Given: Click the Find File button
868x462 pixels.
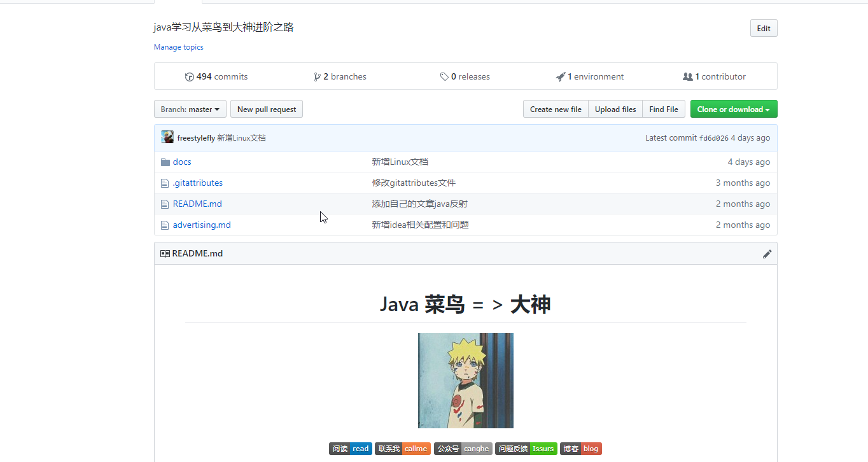Looking at the screenshot, I should click(663, 109).
